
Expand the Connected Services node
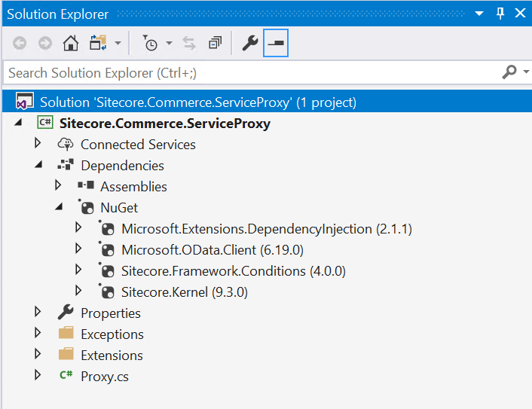coord(38,143)
